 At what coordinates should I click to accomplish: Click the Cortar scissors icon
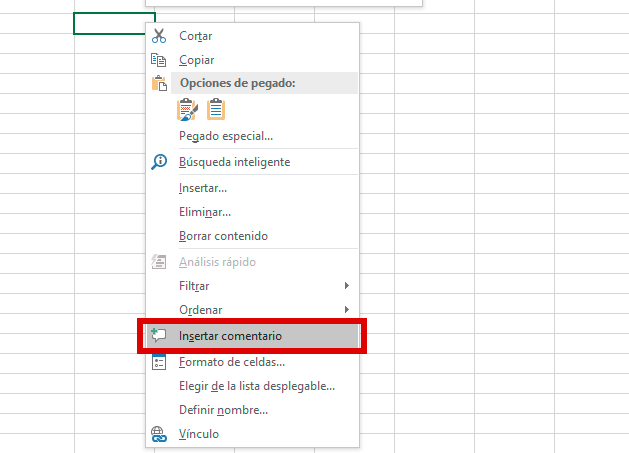pos(158,36)
